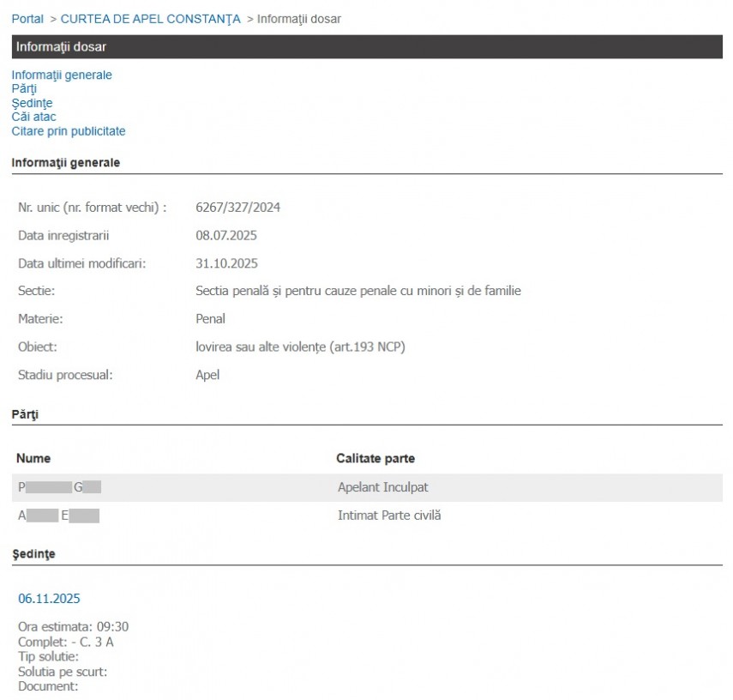The height and width of the screenshot is (700, 733).
Task: Click the Ora estimata 09:30 text
Action: [x=73, y=626]
